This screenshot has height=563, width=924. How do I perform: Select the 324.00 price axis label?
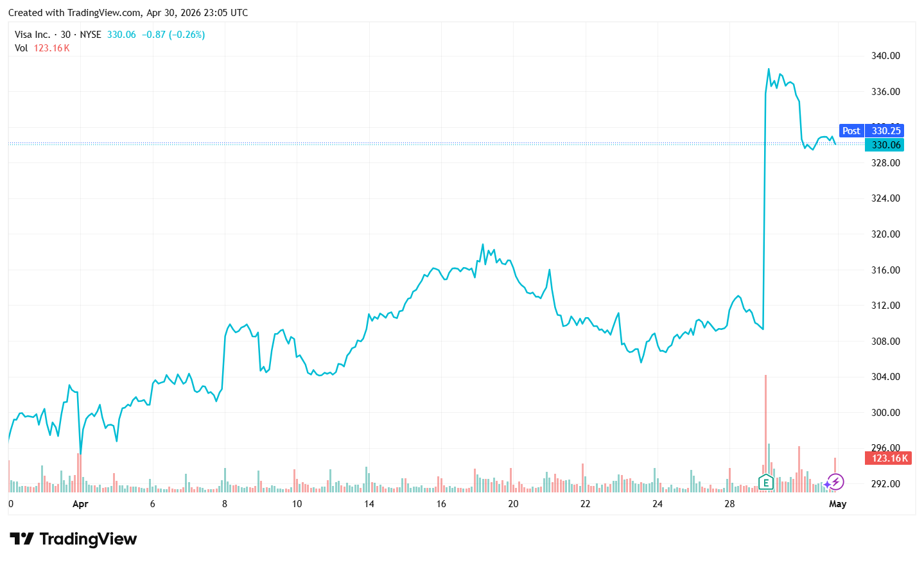pyautogui.click(x=885, y=198)
